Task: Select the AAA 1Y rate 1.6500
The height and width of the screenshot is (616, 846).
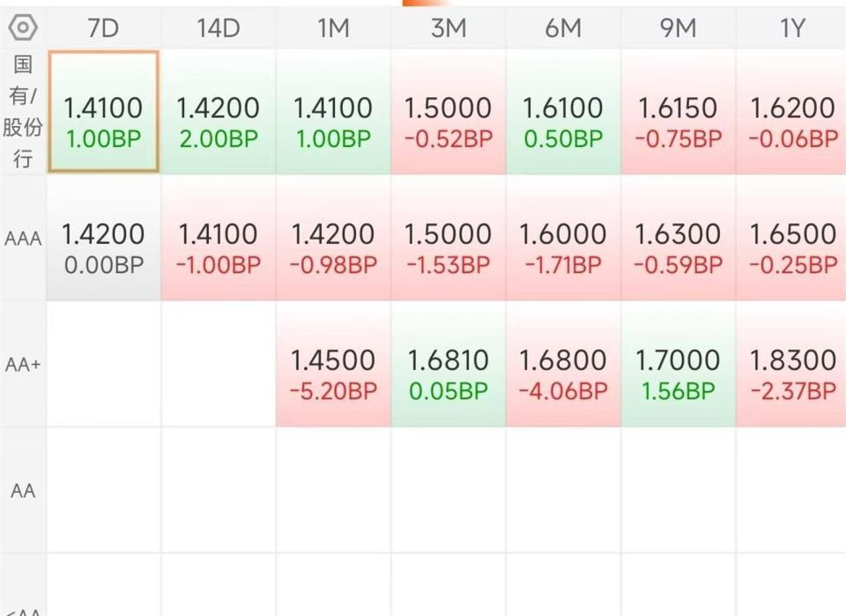Action: coord(792,234)
